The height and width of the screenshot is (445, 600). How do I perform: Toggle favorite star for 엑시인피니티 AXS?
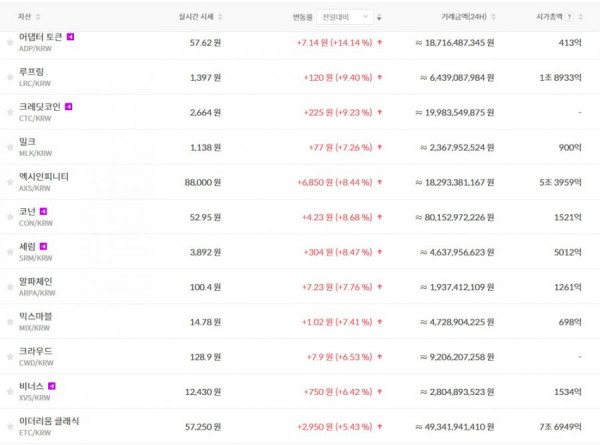(10, 182)
